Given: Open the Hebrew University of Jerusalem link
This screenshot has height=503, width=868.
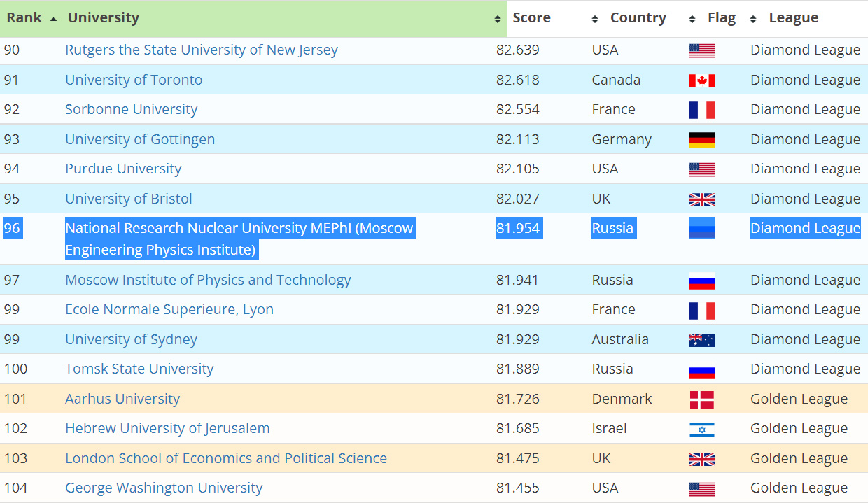Looking at the screenshot, I should [x=167, y=428].
